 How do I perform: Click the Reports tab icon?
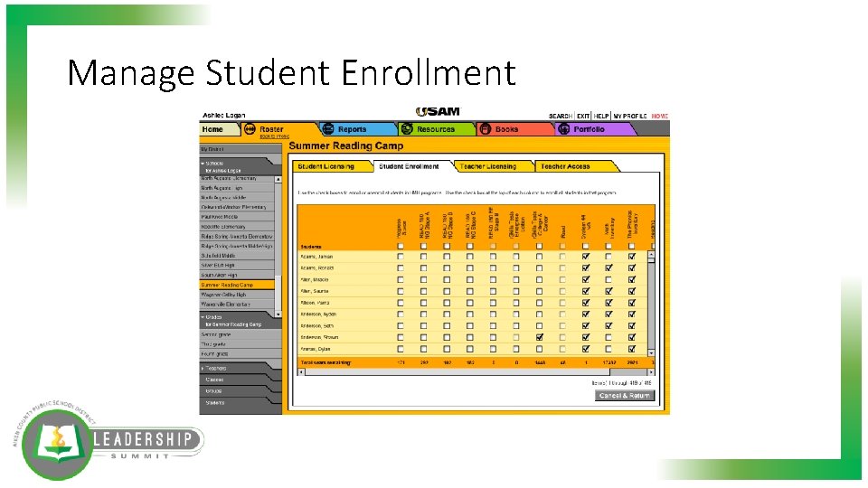(x=327, y=129)
